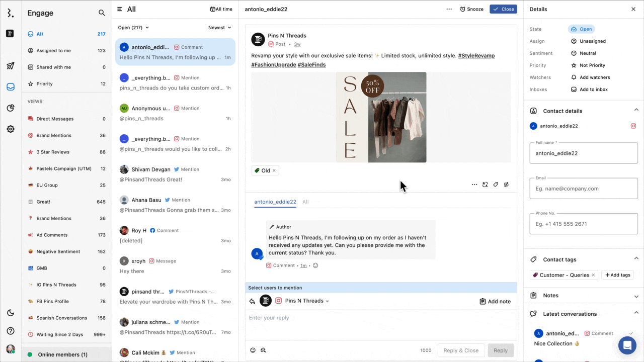Viewport: 644px width, 362px height.
Task: Click the Publish paper plane icon
Action: [x=10, y=66]
